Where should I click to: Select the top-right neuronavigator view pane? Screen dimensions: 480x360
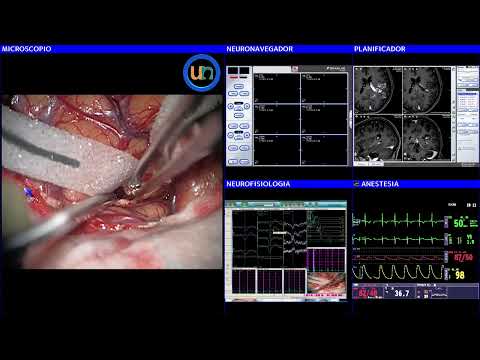[x=324, y=88]
